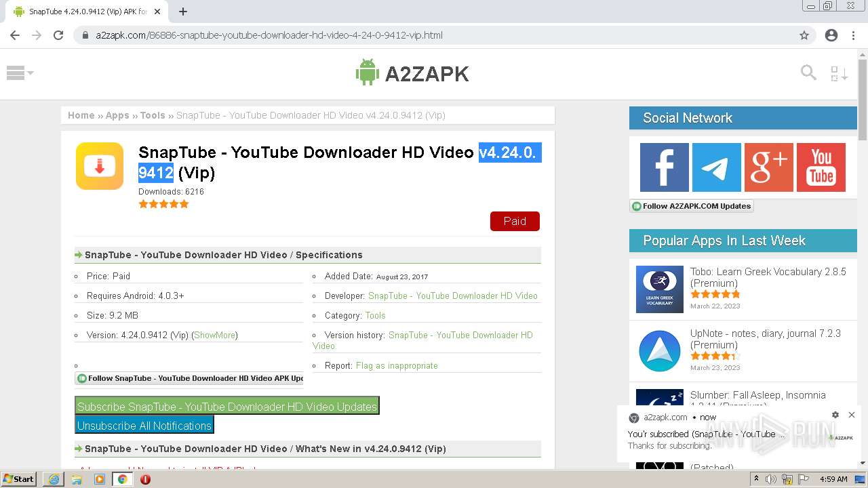Open the YouTube social icon
The height and width of the screenshot is (488, 868).
tap(821, 167)
